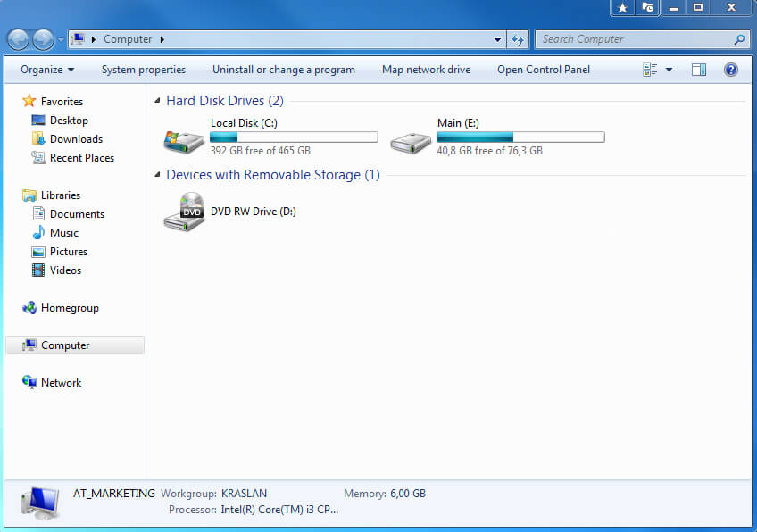Click the Hard Disk Drives (2) header
The image size is (757, 532).
tap(225, 100)
